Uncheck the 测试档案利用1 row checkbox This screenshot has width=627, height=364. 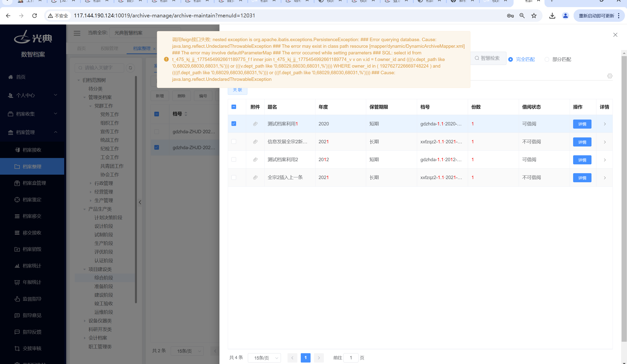coord(234,124)
